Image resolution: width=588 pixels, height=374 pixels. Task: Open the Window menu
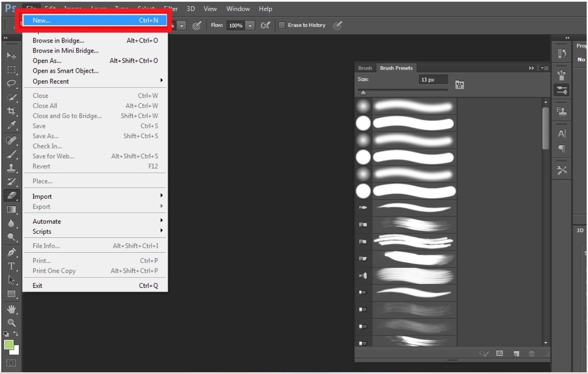238,9
